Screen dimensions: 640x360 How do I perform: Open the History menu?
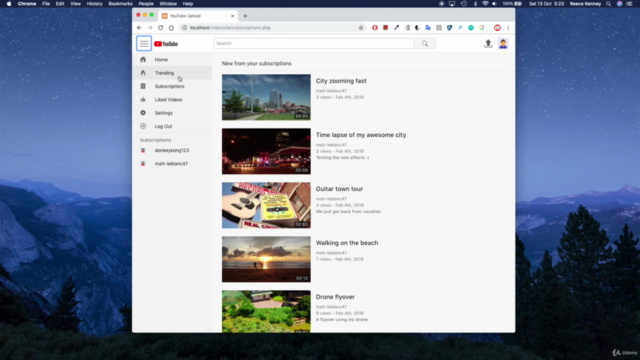[x=94, y=4]
